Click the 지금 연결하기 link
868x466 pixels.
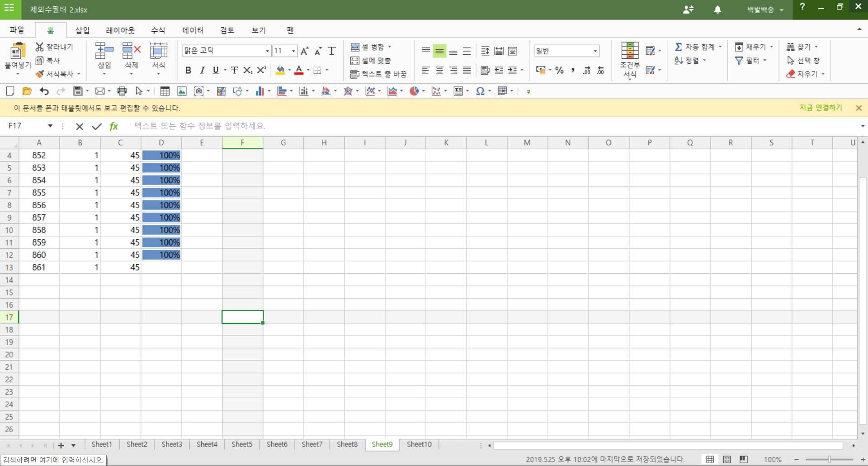(x=821, y=108)
